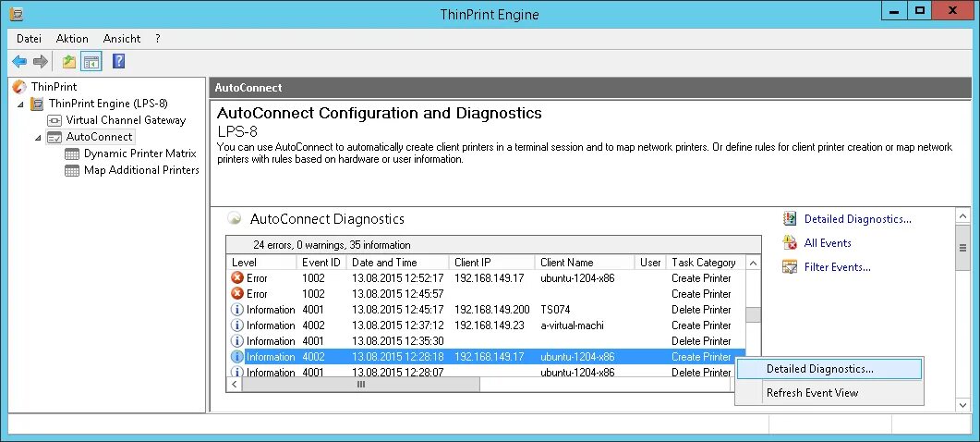Open the Filter Events... link
Image resolution: width=980 pixels, height=442 pixels.
(x=838, y=267)
